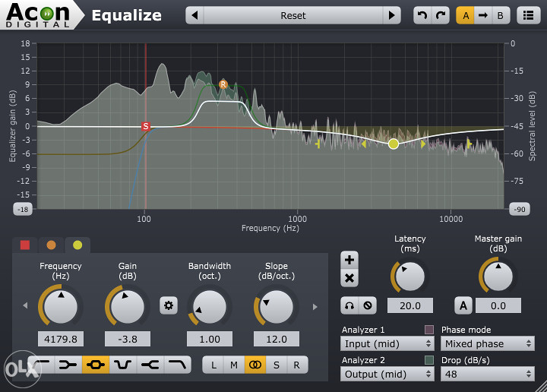The height and width of the screenshot is (392, 547).
Task: Select high-shelf filter type
Action: click(x=150, y=365)
